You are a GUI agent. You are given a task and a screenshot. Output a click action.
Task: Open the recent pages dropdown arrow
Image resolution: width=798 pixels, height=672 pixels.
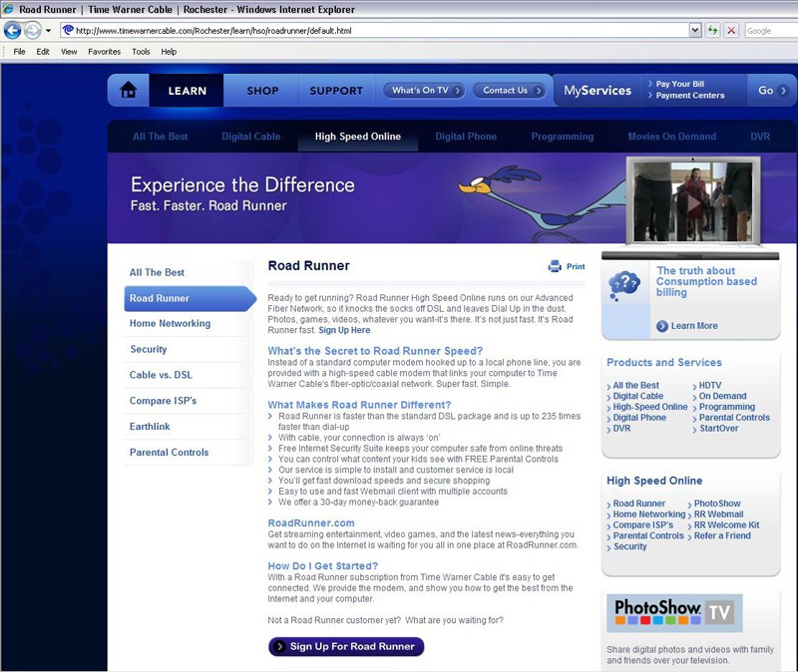tap(48, 31)
